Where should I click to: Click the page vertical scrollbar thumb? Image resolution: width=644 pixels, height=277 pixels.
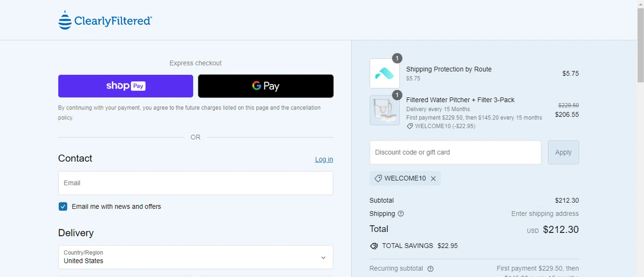click(x=641, y=45)
